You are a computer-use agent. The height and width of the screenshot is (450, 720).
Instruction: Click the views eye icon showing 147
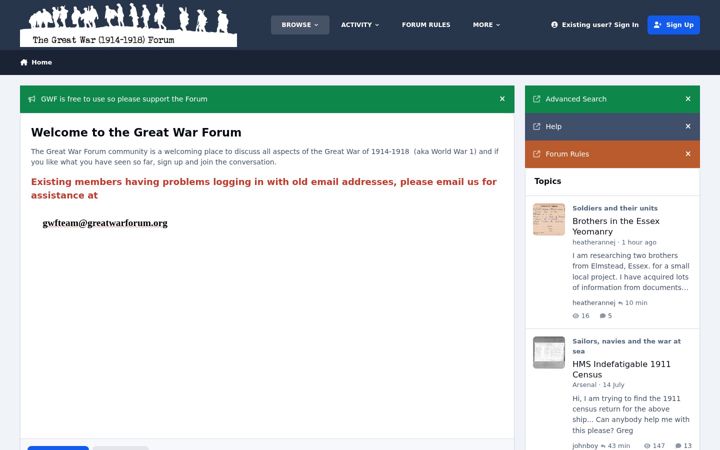(647, 446)
